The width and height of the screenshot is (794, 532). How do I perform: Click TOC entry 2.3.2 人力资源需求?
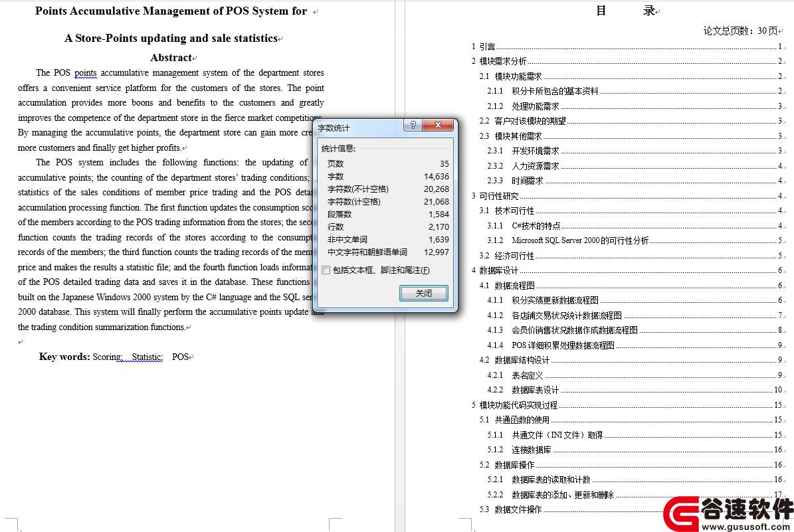pos(635,166)
